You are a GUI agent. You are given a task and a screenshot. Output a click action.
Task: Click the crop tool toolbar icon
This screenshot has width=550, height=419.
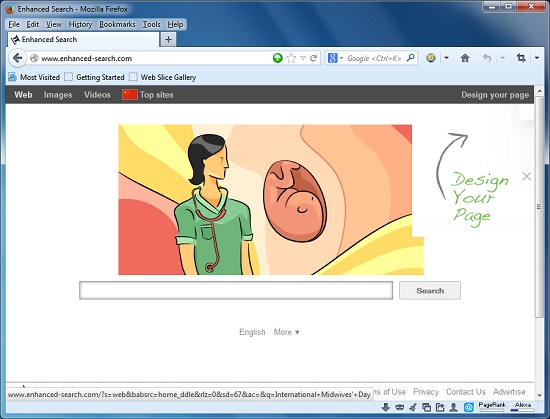(x=521, y=58)
